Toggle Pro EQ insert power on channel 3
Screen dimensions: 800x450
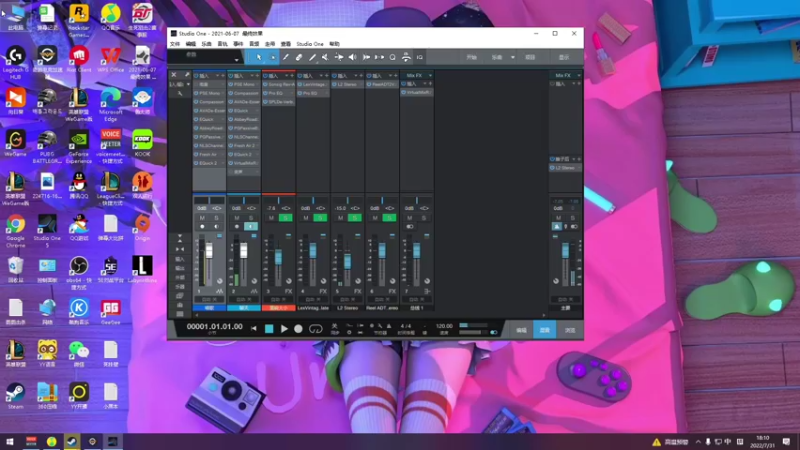(265, 93)
